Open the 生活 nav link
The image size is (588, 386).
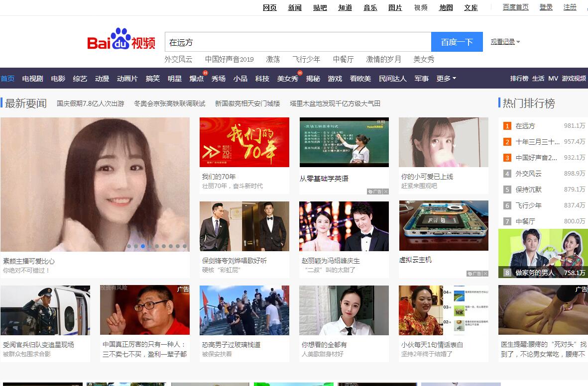click(x=538, y=78)
